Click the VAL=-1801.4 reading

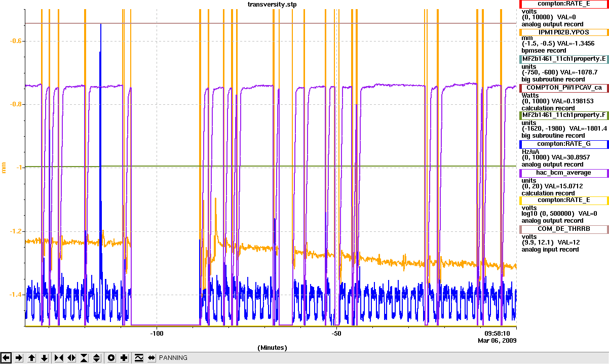coord(588,129)
